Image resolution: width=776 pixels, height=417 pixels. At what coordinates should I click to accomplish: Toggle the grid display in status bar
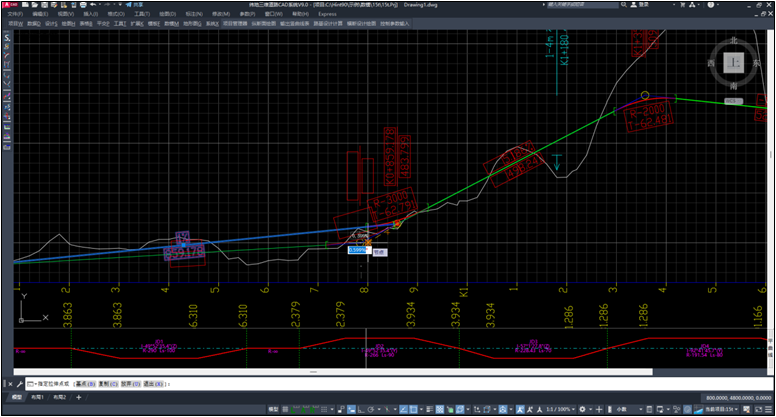click(x=287, y=410)
